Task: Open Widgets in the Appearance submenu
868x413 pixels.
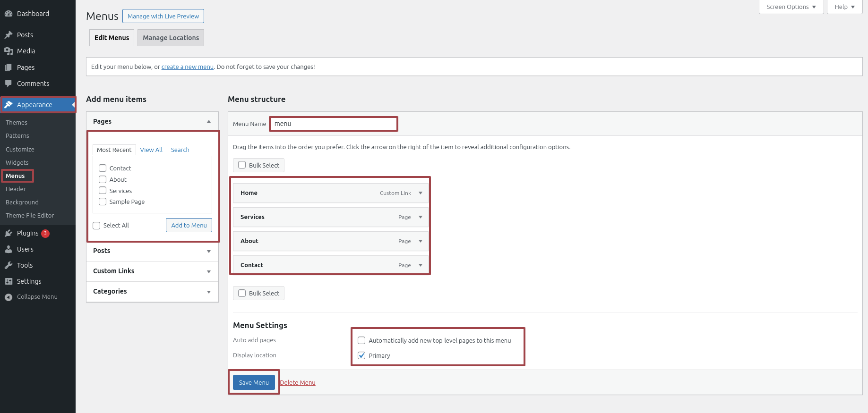Action: pyautogui.click(x=17, y=162)
